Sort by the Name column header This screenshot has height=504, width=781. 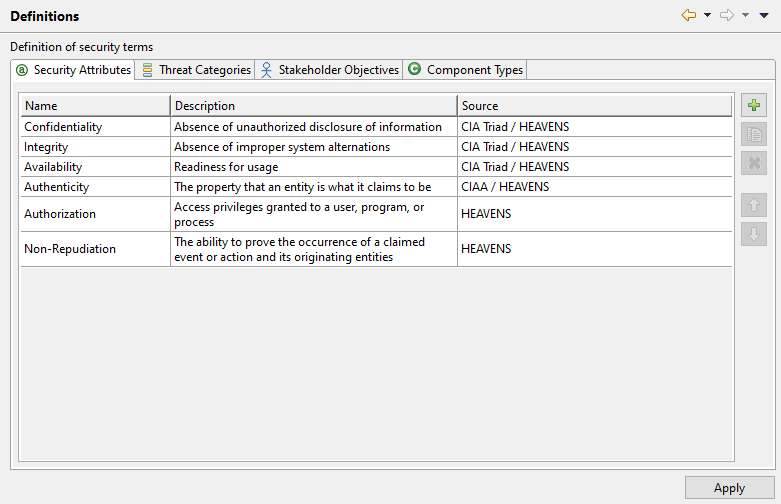click(95, 106)
